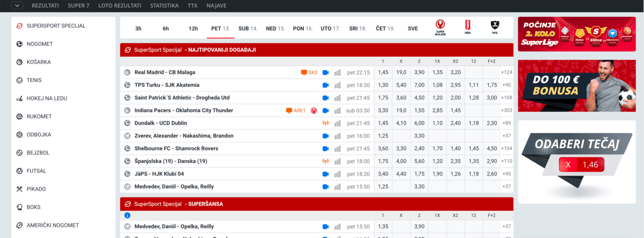Click info icon in Superšansa header row

(x=127, y=215)
